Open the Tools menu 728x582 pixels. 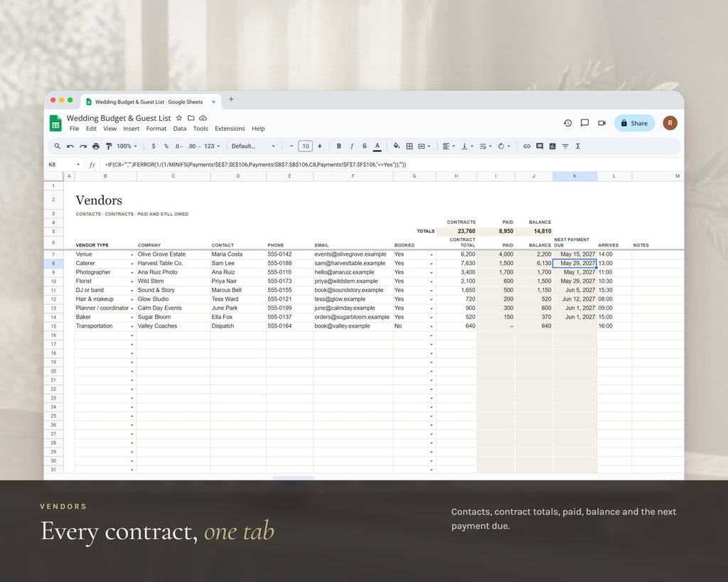coord(200,129)
